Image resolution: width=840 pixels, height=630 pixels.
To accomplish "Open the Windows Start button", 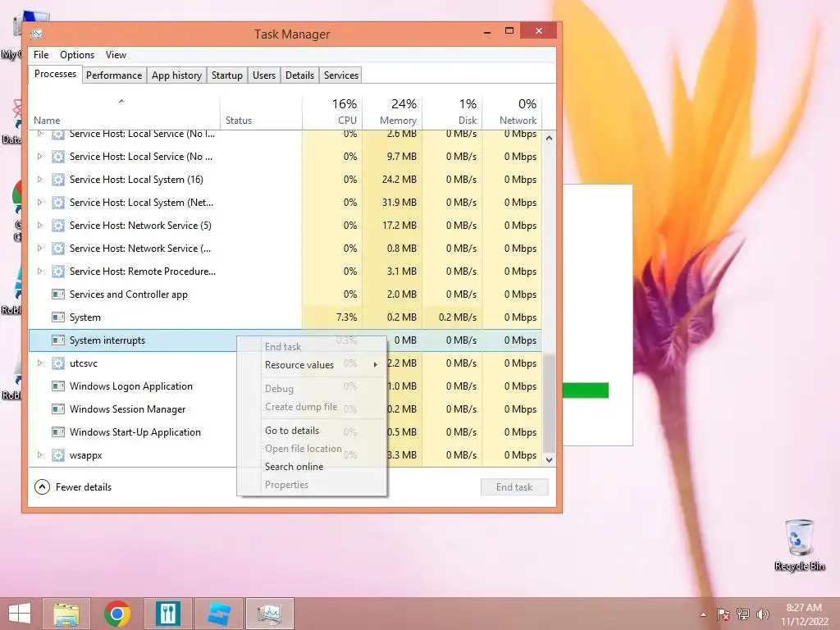I will click(x=20, y=614).
